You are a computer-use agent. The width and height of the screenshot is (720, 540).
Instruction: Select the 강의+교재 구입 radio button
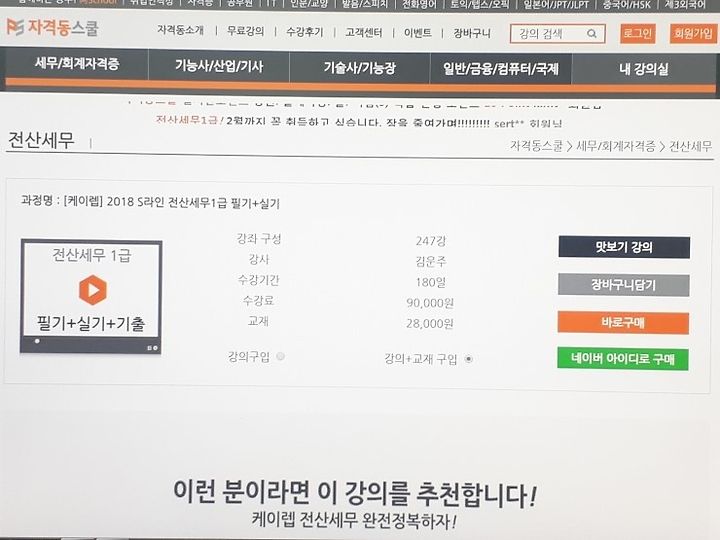[x=468, y=359]
